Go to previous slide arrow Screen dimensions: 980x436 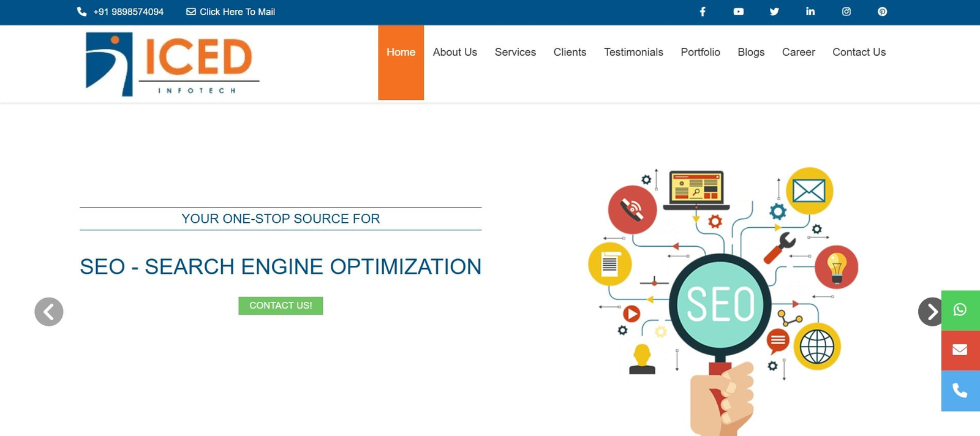pyautogui.click(x=49, y=312)
